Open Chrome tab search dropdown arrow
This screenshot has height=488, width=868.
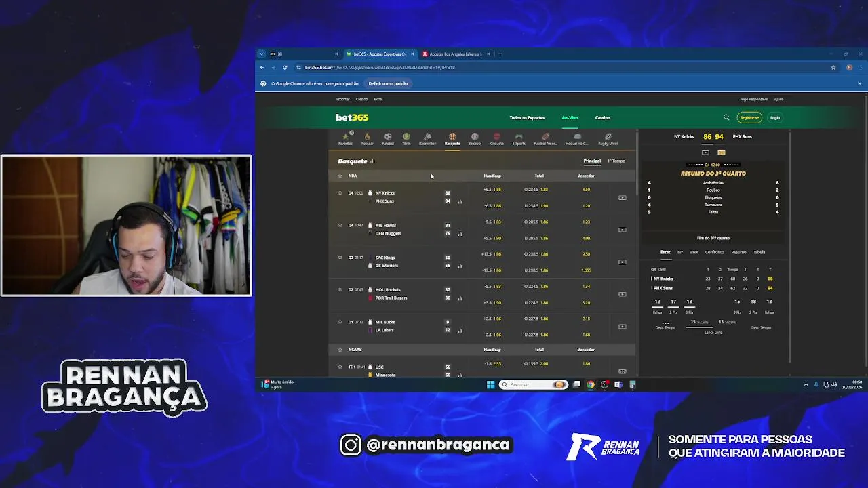pos(261,54)
